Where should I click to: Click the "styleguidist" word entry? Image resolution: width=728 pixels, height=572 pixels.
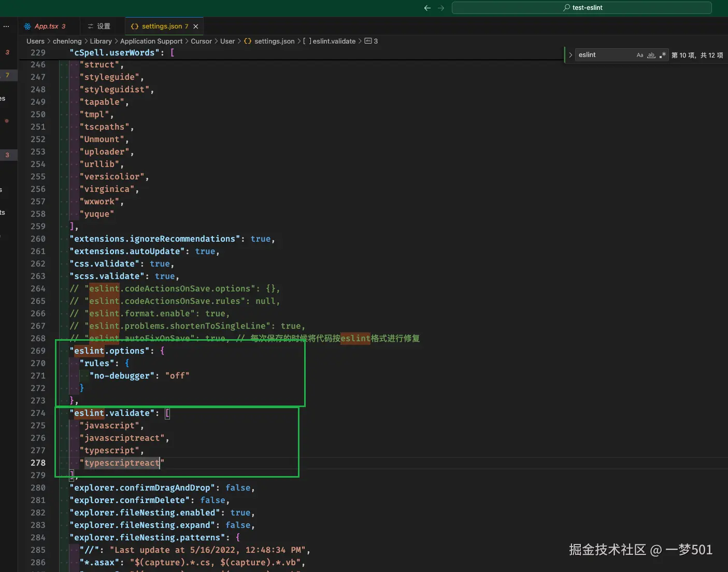[x=115, y=90]
